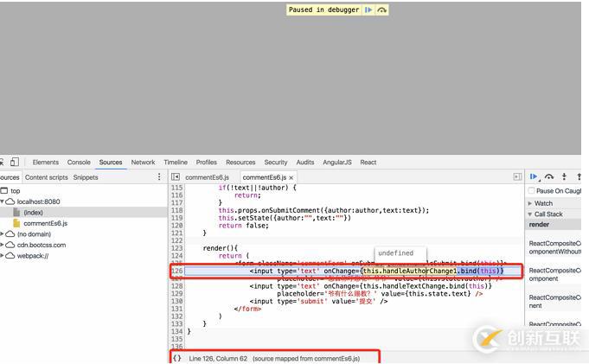The height and width of the screenshot is (364, 589).
Task: Expand the (no domain) node
Action: pyautogui.click(x=2, y=234)
